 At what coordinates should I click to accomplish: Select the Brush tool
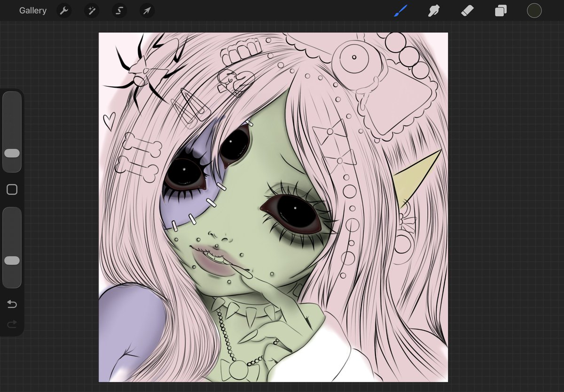pyautogui.click(x=400, y=10)
